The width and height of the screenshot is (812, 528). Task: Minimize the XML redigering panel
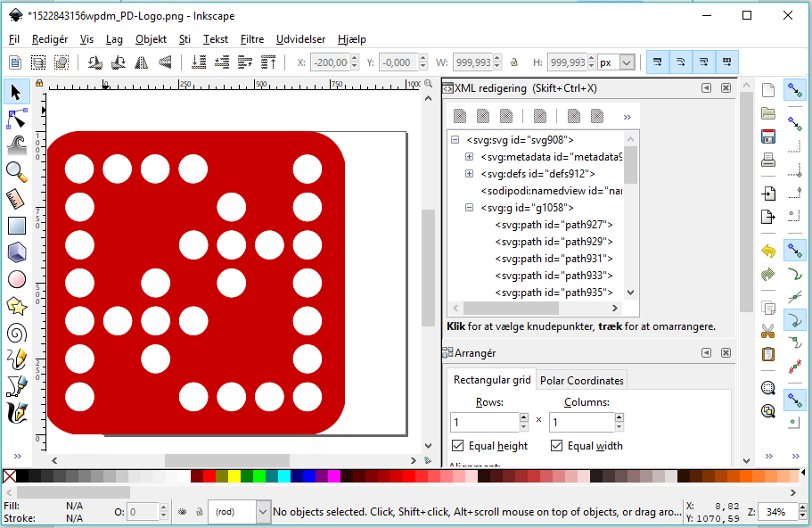[x=706, y=88]
